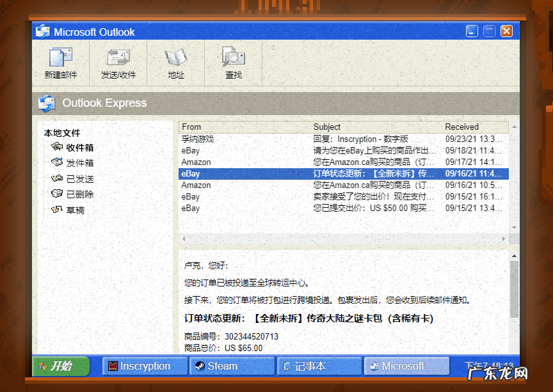Select the 孚纳游戏 Inscryption reply email

[x=288, y=139]
